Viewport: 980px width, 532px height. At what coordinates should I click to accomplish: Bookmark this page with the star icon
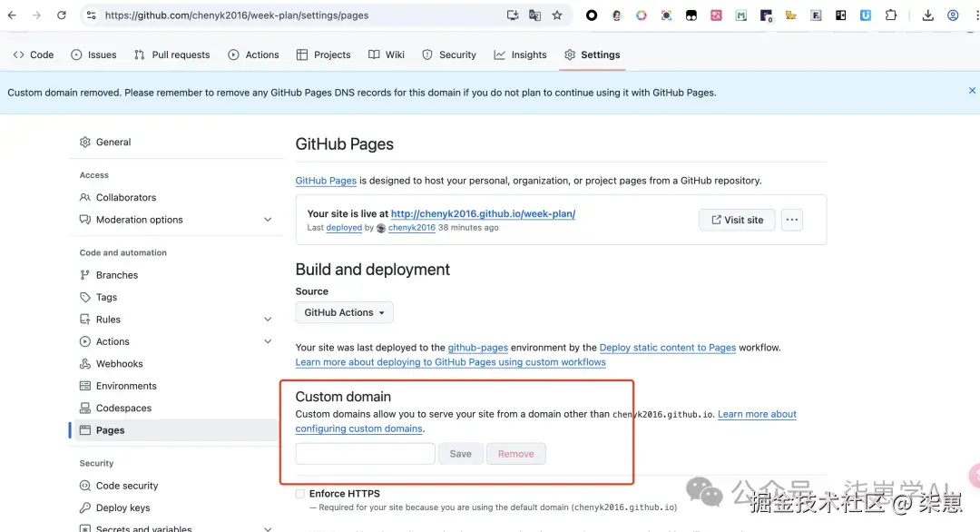tap(557, 15)
